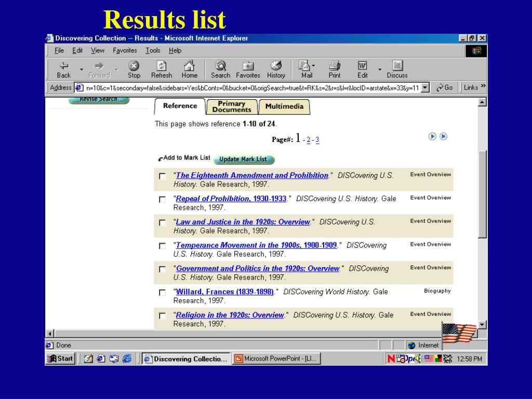Screen dimensions: 532x399
Task: Print the page using Print icon
Action: (x=335, y=70)
